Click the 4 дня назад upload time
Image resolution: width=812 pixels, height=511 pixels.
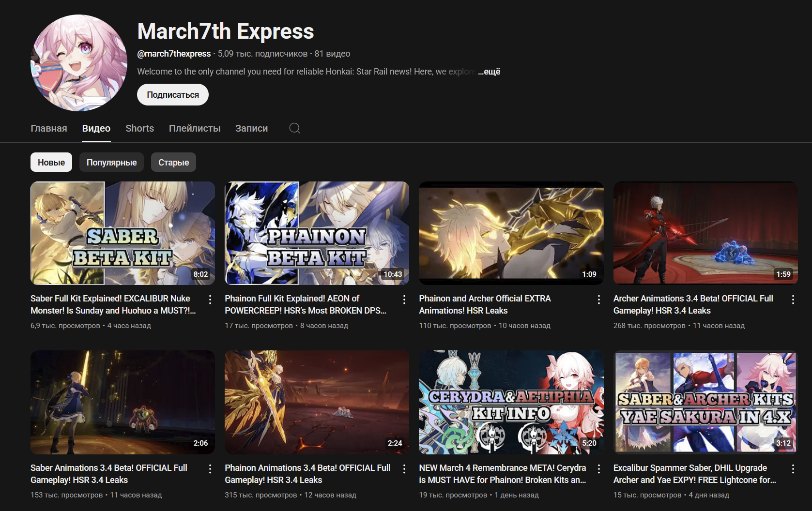(x=709, y=495)
